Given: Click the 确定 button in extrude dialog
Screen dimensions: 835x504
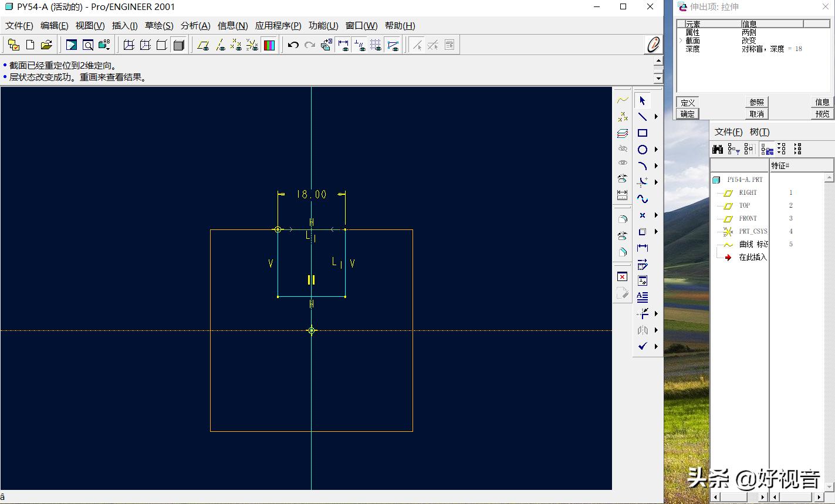Looking at the screenshot, I should 687,114.
